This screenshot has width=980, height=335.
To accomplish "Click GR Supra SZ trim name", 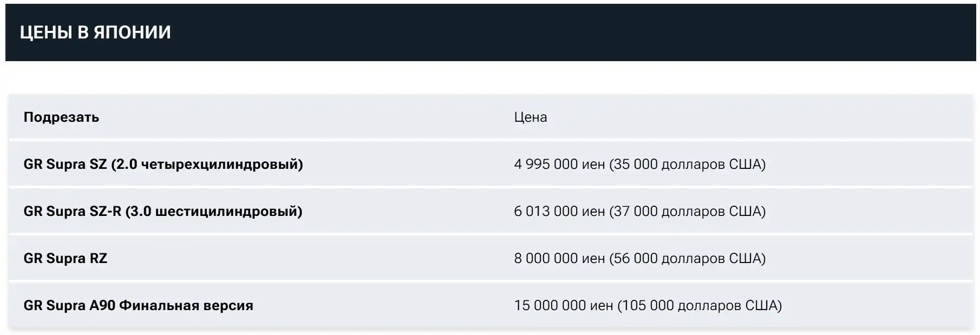I will pyautogui.click(x=163, y=164).
